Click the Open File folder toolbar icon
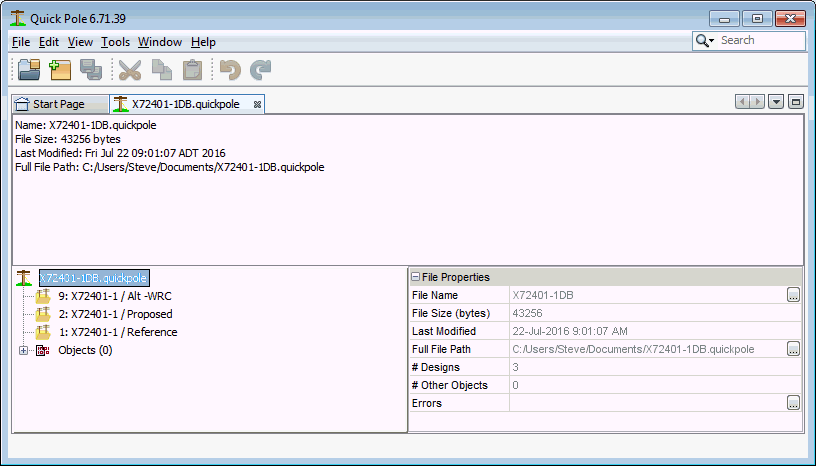 [29, 70]
